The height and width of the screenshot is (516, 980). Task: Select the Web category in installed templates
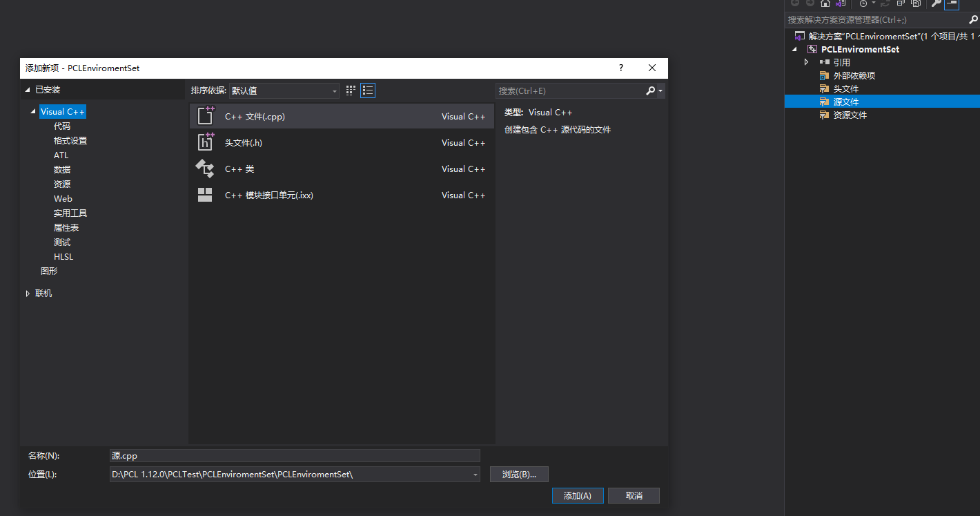tap(63, 198)
